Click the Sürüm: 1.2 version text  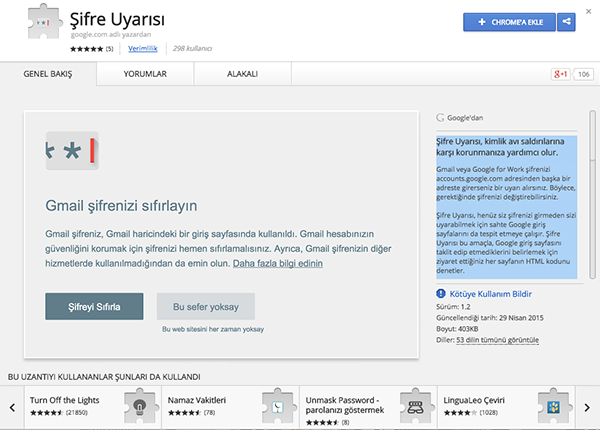[x=453, y=307]
